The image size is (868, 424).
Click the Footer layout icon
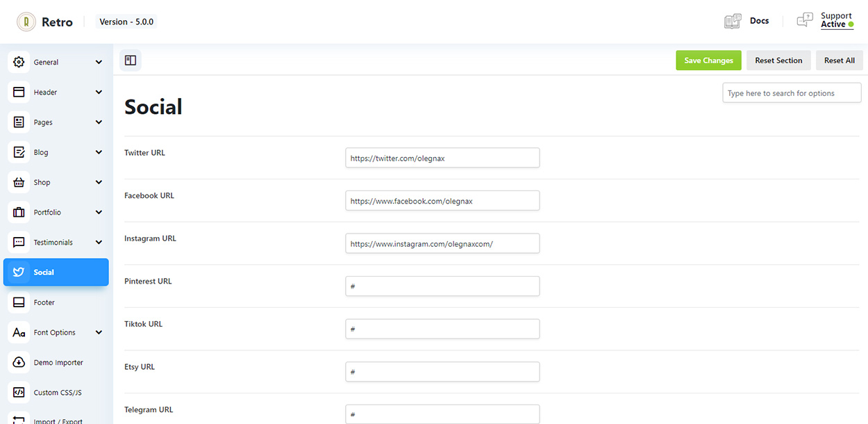click(19, 302)
